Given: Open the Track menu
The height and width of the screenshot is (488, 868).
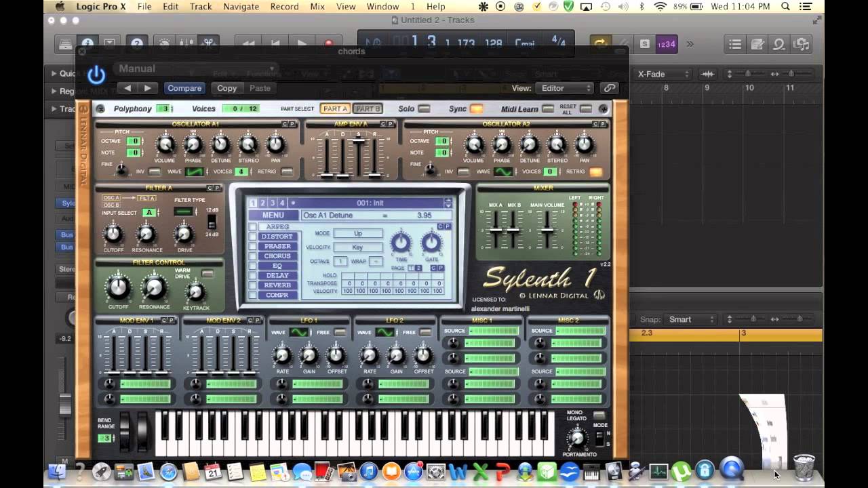Looking at the screenshot, I should click(201, 6).
